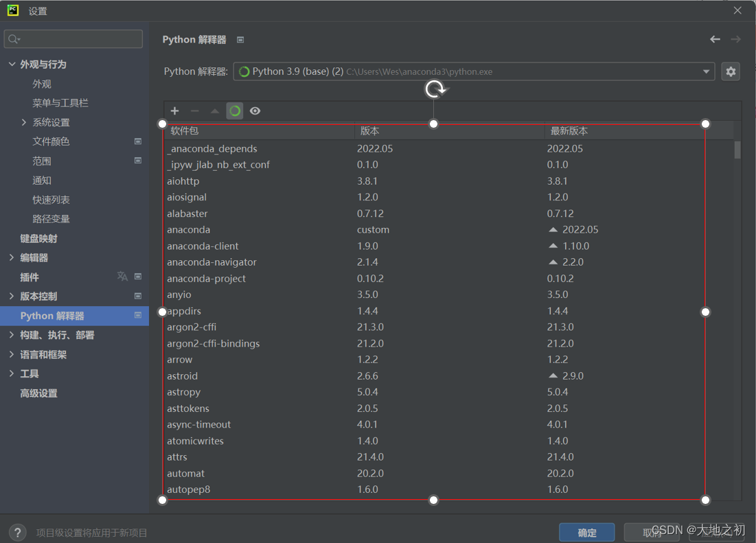Screen dimensions: 756x543
Task: Click the custom version of anaconda
Action: click(373, 230)
